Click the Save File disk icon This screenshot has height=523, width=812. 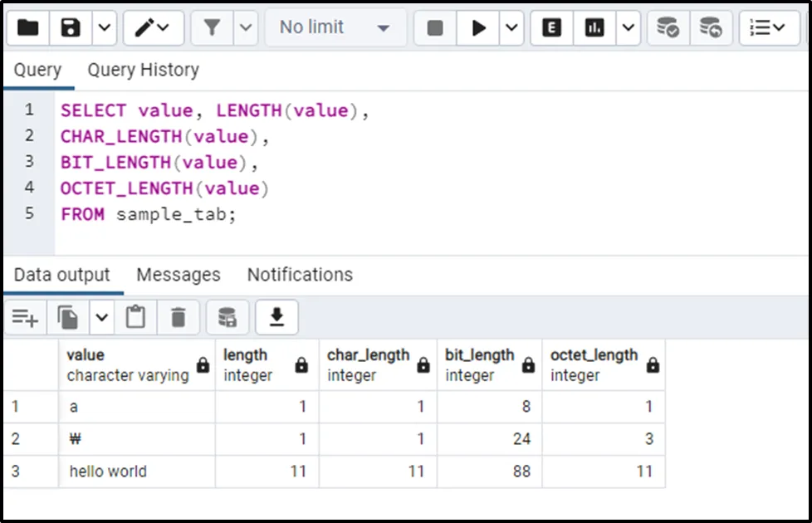pos(71,28)
